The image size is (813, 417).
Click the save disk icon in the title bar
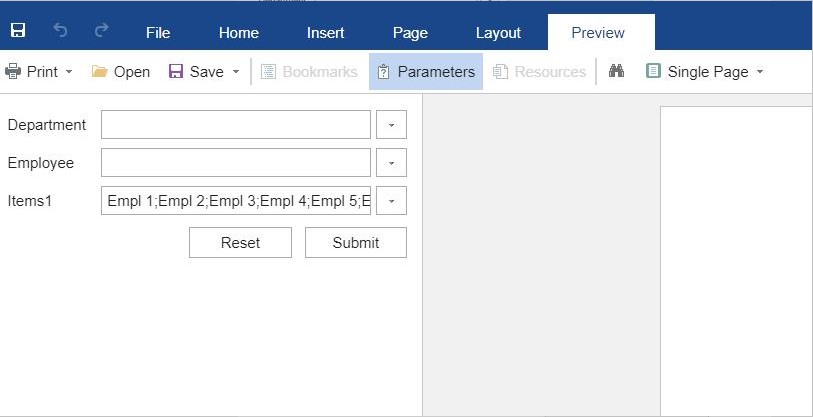click(x=18, y=31)
